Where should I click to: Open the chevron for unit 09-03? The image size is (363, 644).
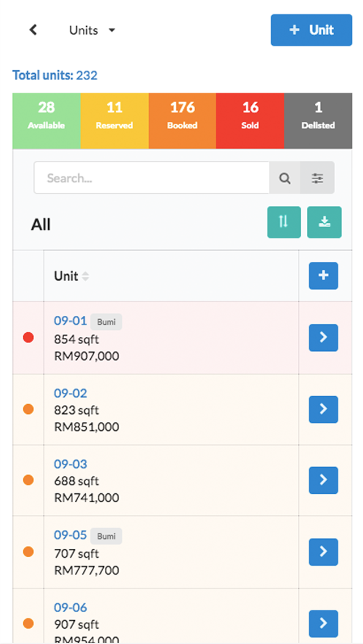(323, 480)
